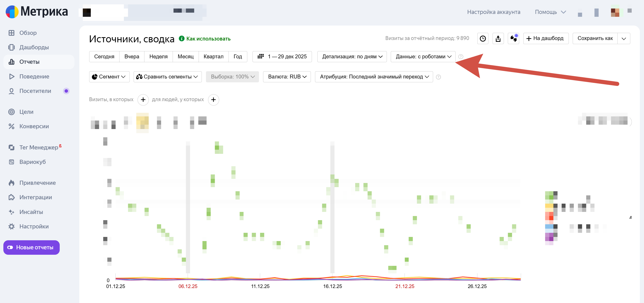The height and width of the screenshot is (303, 644).
Task: Click help question mark beside robots data
Action: tap(461, 57)
